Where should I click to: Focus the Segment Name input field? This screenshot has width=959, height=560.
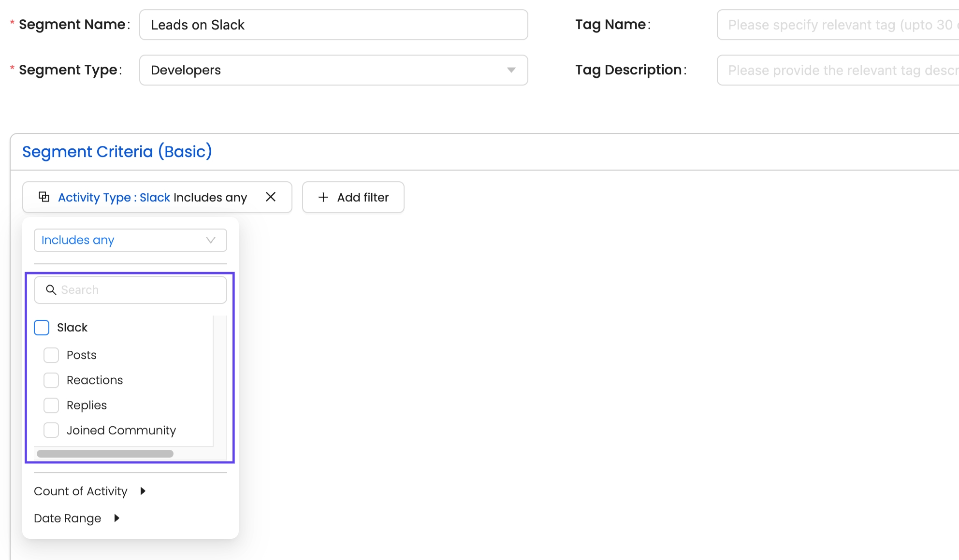[x=334, y=25]
